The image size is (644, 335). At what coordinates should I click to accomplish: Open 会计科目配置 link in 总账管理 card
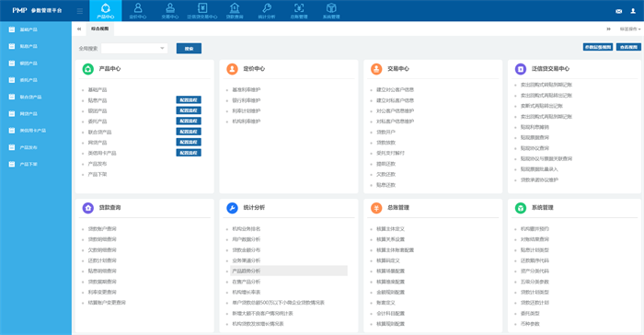[390, 313]
